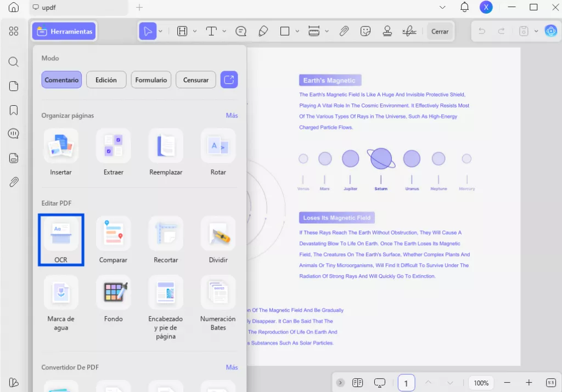Switch to Censurar mode
Viewport: 562px width, 392px height.
(x=196, y=79)
